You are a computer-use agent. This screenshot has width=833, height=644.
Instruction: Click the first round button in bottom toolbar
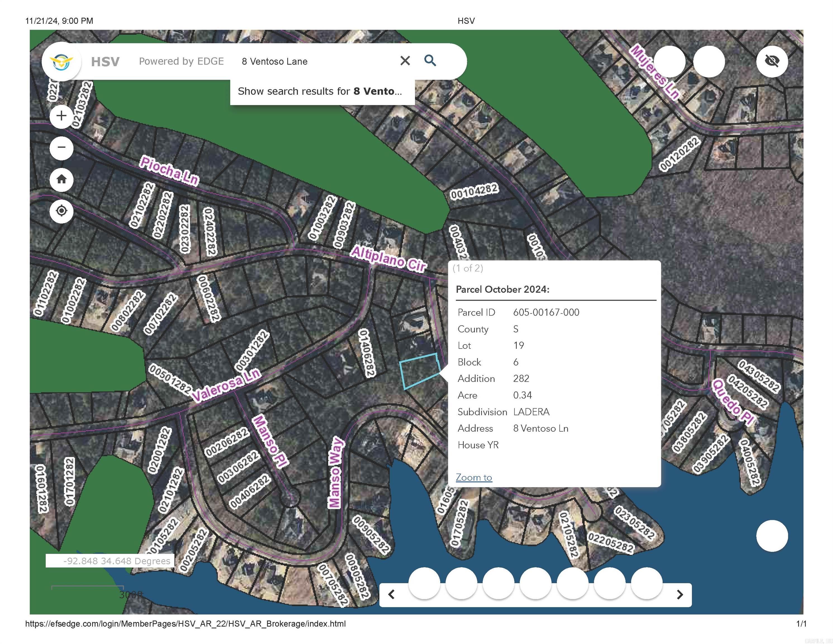(424, 583)
